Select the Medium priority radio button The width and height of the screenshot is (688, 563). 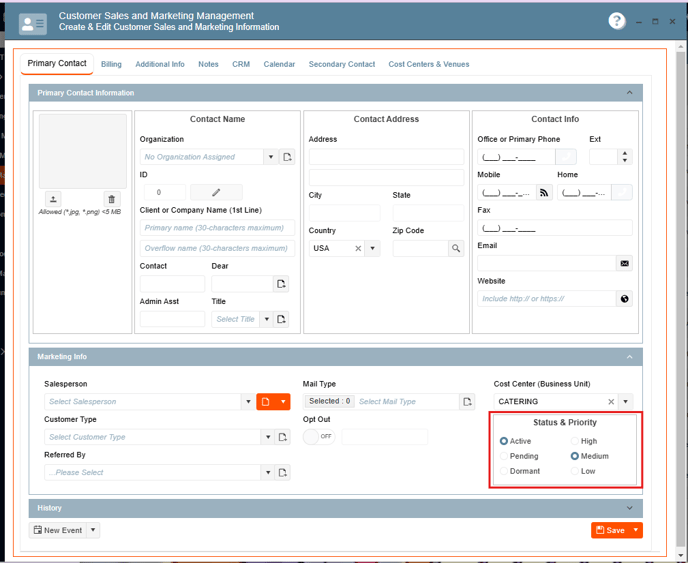[574, 456]
